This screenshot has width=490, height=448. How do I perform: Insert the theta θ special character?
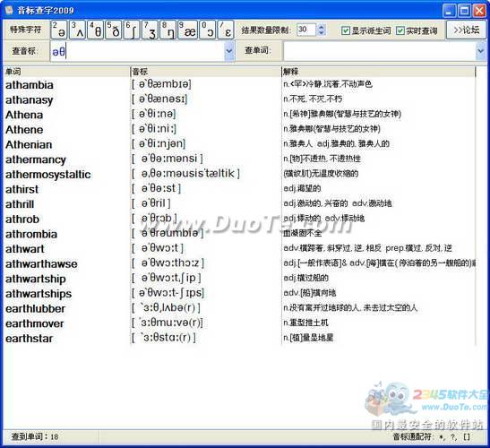[95, 30]
